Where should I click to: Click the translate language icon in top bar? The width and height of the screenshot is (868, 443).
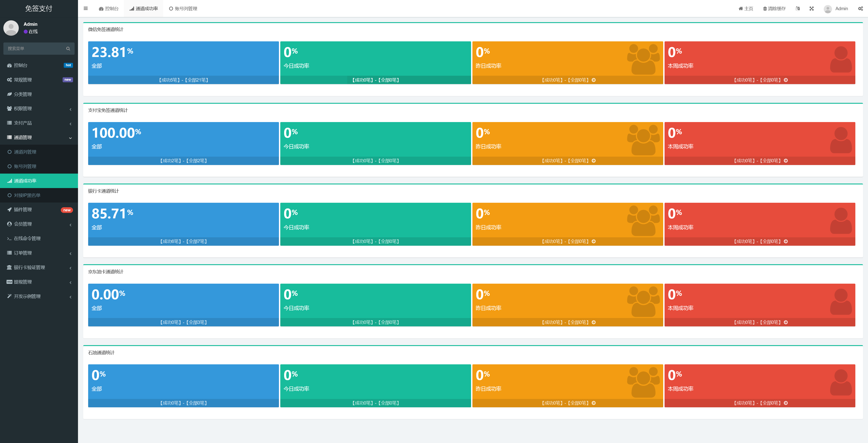click(797, 8)
